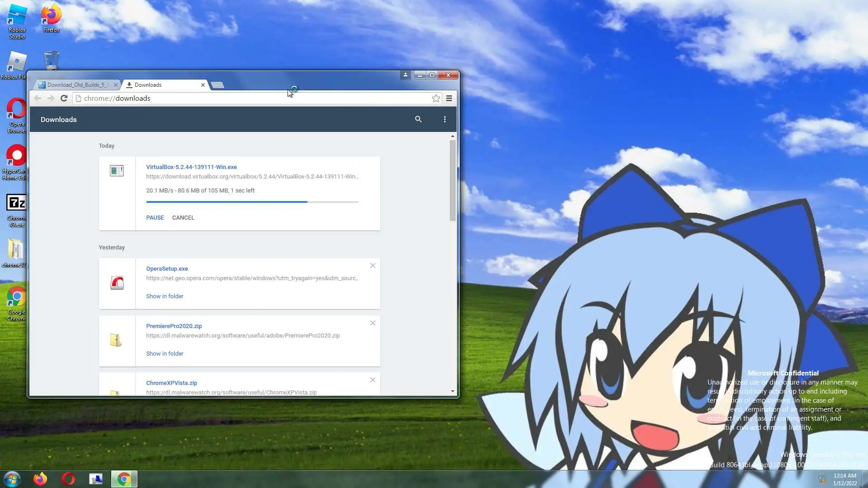Pause the VirtualBox download
The height and width of the screenshot is (488, 868).
(155, 218)
